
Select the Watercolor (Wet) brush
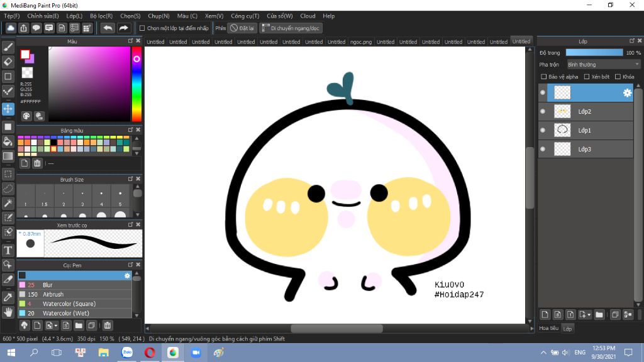75,313
